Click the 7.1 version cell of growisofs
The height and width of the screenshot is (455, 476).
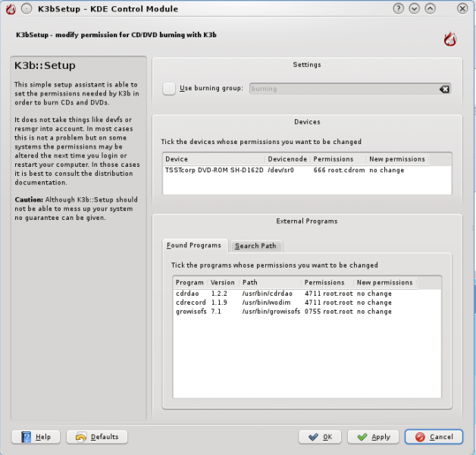tap(216, 312)
